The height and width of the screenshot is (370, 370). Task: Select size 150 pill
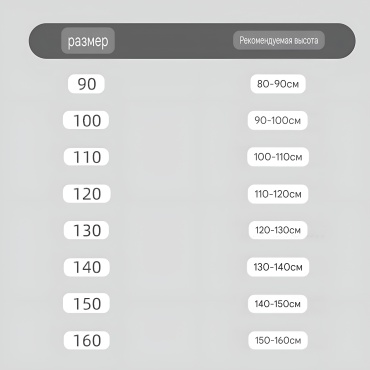point(86,303)
